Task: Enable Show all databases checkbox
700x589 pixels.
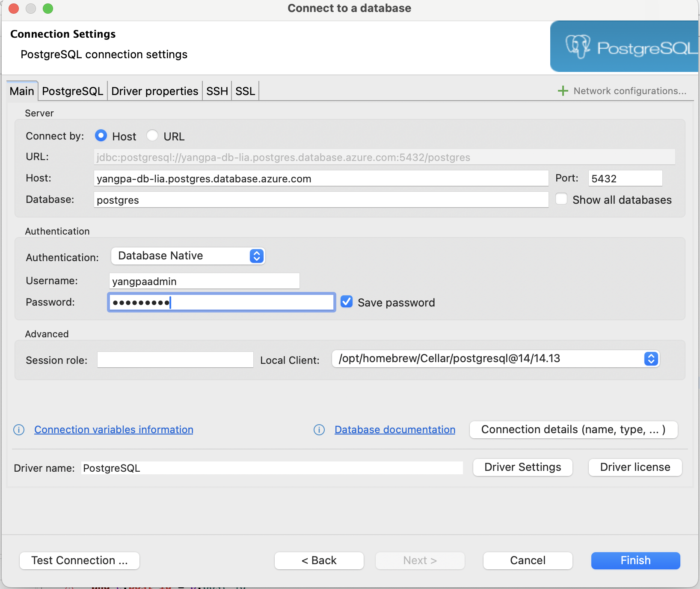Action: click(561, 199)
